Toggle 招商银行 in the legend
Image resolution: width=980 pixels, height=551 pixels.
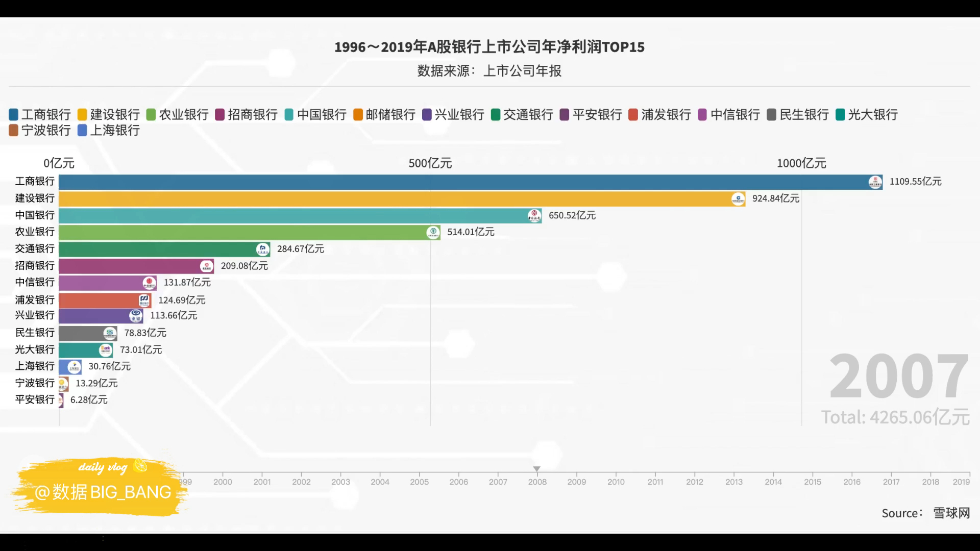coord(247,114)
